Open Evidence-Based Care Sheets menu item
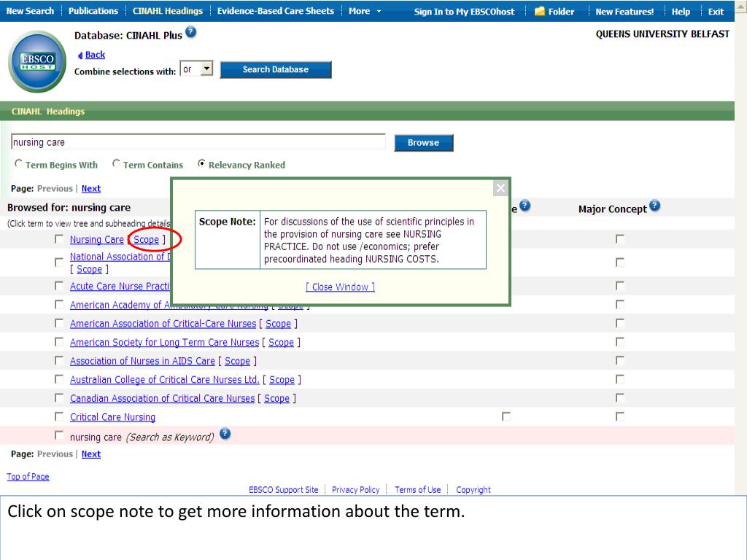The width and height of the screenshot is (747, 560). pos(275,11)
